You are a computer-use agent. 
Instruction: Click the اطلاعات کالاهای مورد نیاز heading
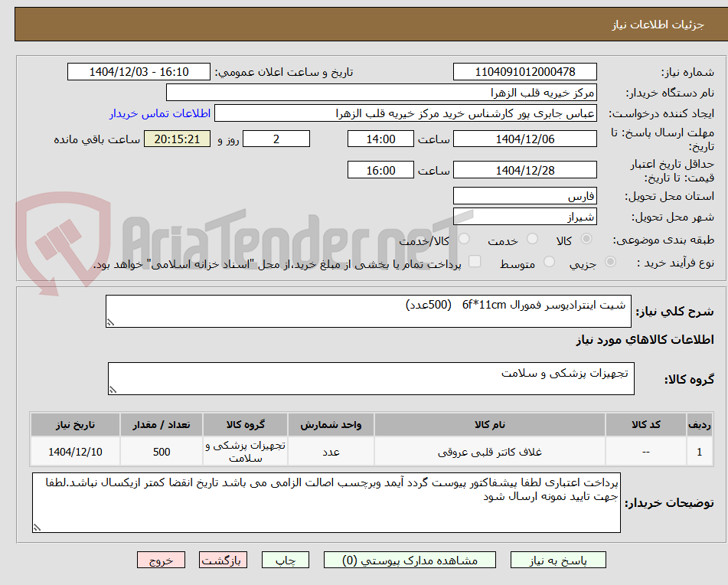(645, 340)
